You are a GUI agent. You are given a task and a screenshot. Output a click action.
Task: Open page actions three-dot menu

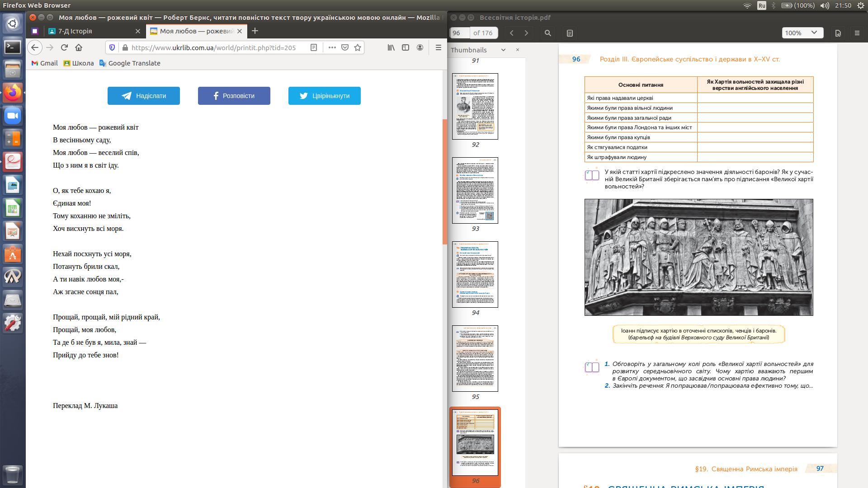tap(332, 47)
